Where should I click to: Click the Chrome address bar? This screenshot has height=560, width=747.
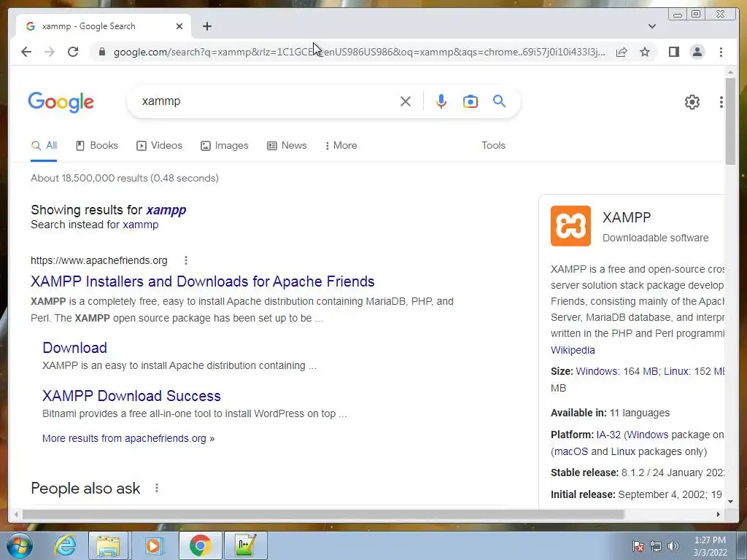coord(360,52)
